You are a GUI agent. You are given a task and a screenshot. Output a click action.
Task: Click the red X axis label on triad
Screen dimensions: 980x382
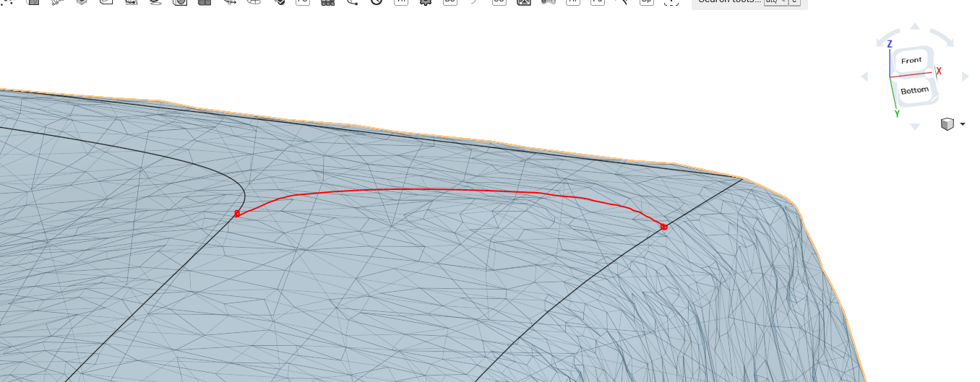[x=939, y=71]
